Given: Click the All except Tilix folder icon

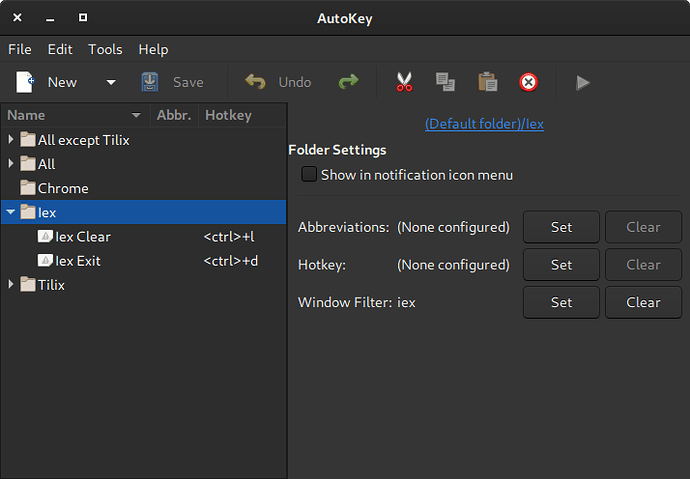Looking at the screenshot, I should click(28, 139).
